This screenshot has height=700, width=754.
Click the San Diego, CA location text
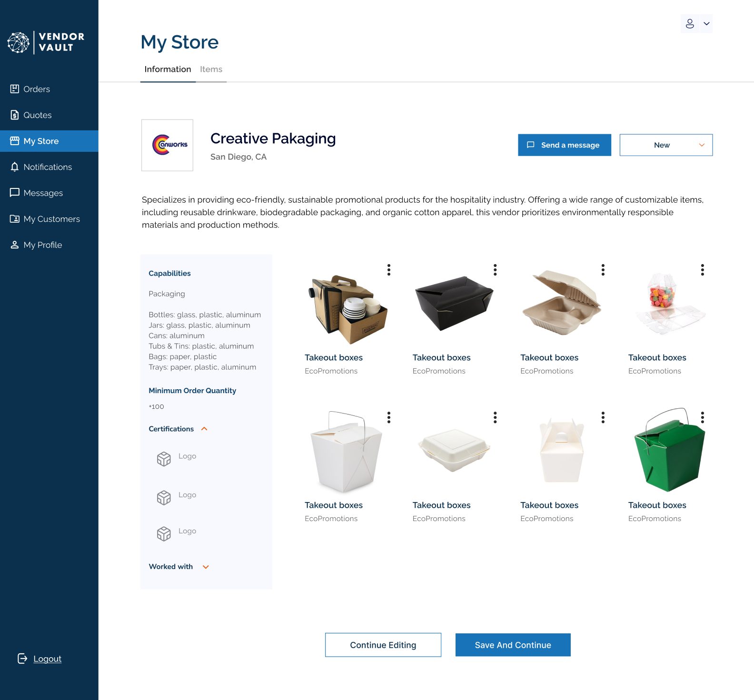238,157
